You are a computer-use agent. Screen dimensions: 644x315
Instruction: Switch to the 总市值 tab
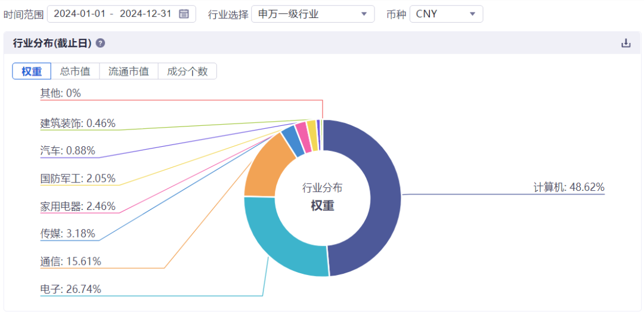coord(75,71)
